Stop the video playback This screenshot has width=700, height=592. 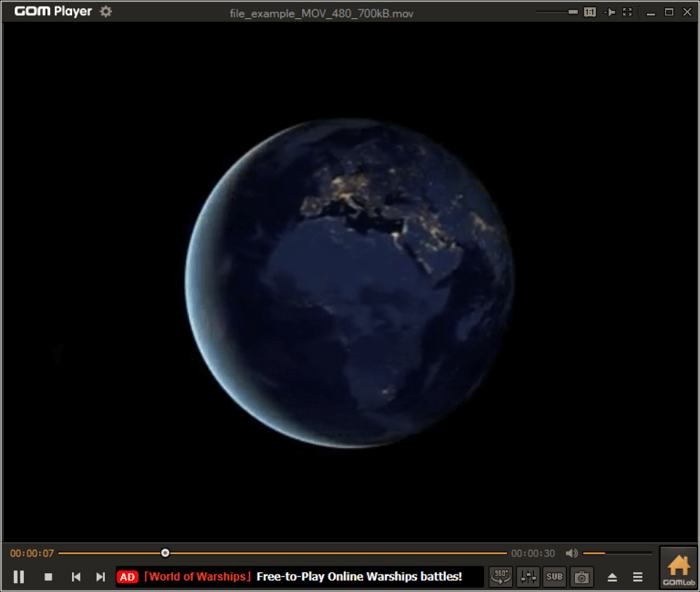click(x=47, y=577)
